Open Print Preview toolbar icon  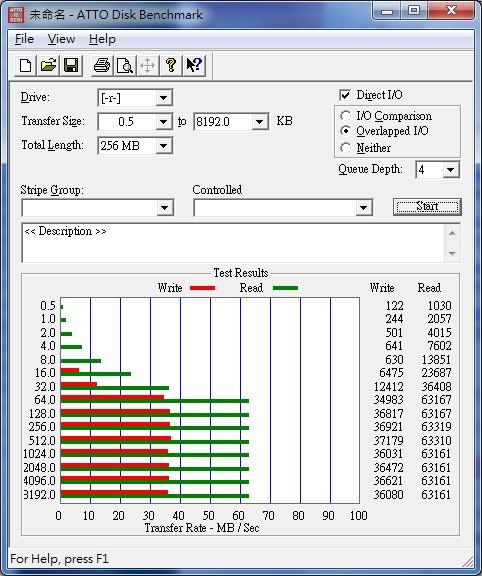(x=125, y=66)
